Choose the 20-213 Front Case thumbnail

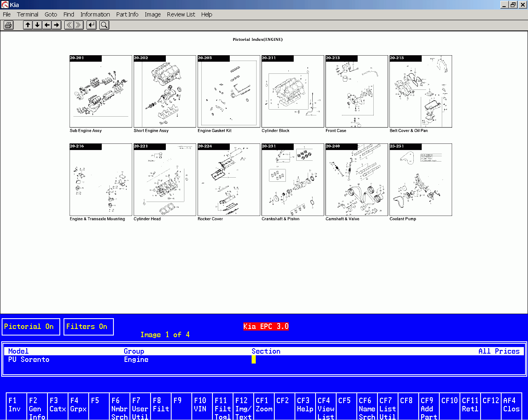coord(356,92)
